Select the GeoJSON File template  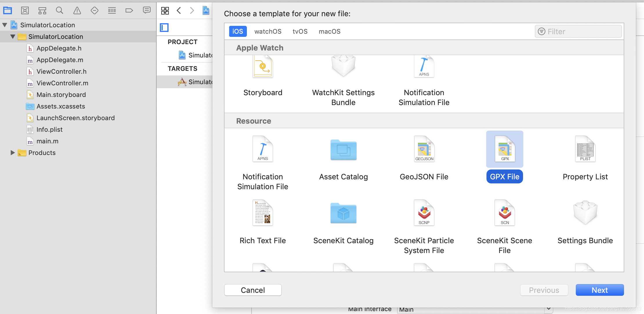pos(424,158)
